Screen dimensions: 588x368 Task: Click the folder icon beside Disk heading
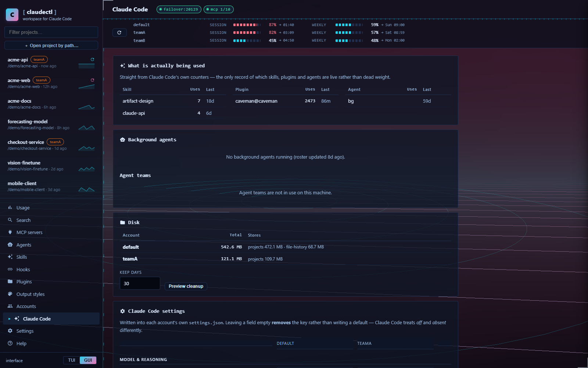(x=122, y=223)
